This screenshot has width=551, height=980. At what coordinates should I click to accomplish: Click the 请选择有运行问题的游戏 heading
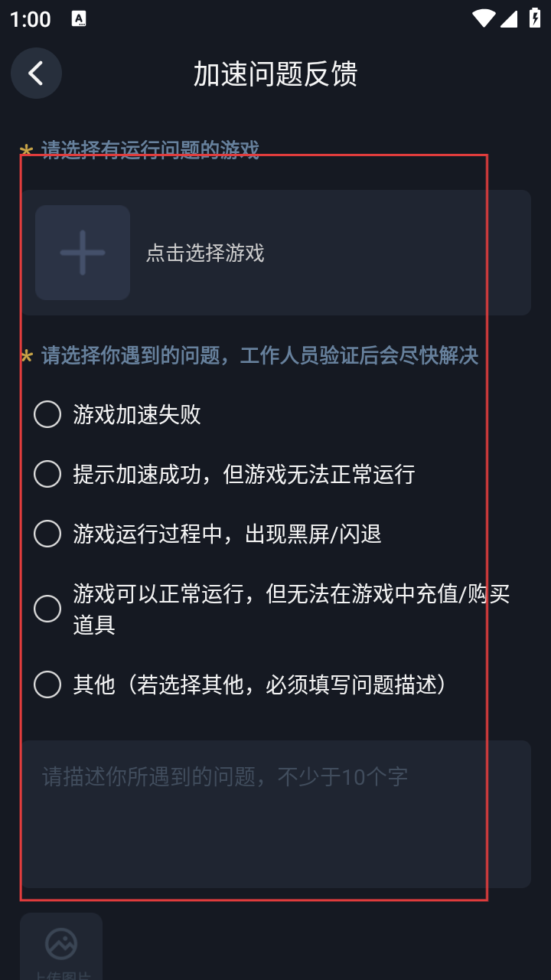click(x=150, y=150)
